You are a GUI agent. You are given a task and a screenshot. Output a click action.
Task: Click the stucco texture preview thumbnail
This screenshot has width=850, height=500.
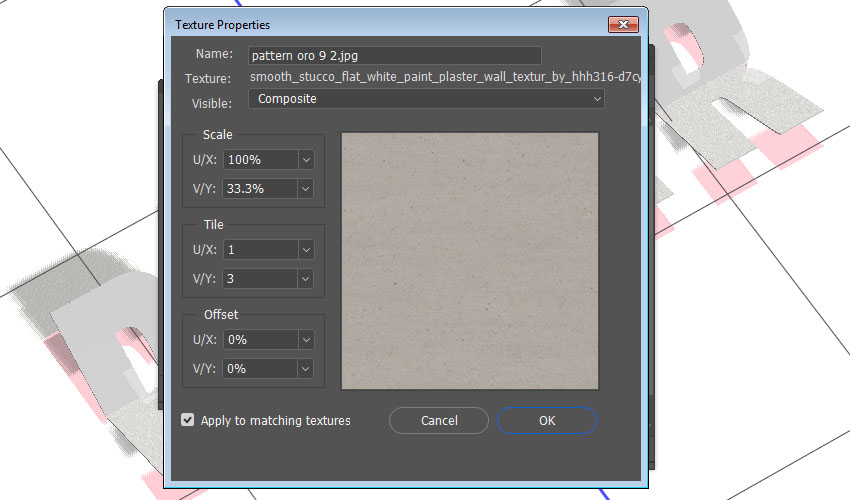470,261
